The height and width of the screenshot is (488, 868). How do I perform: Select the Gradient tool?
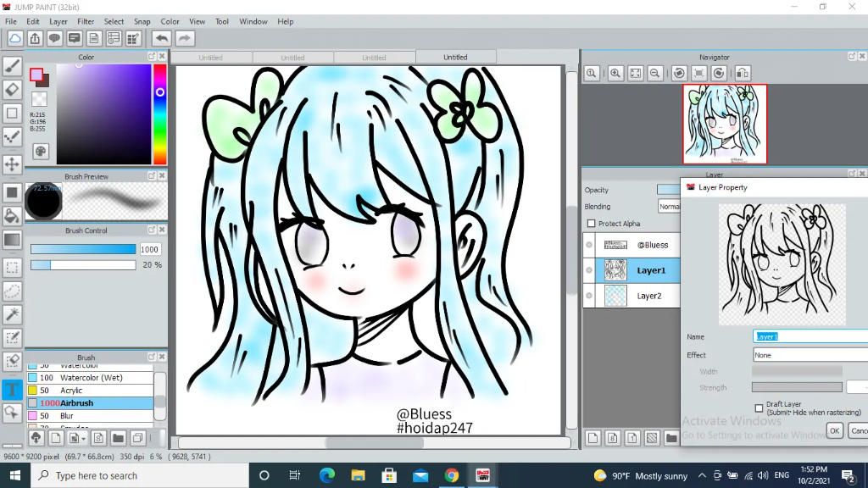(x=12, y=240)
